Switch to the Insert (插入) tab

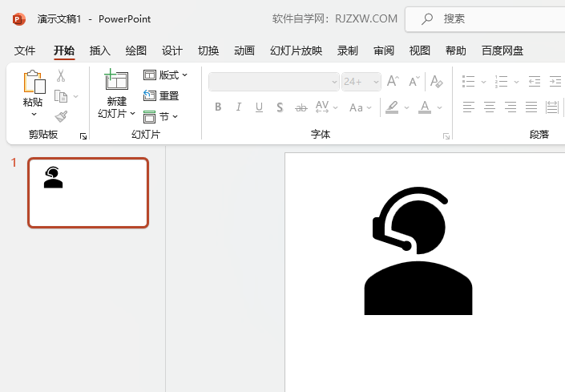[x=100, y=51]
